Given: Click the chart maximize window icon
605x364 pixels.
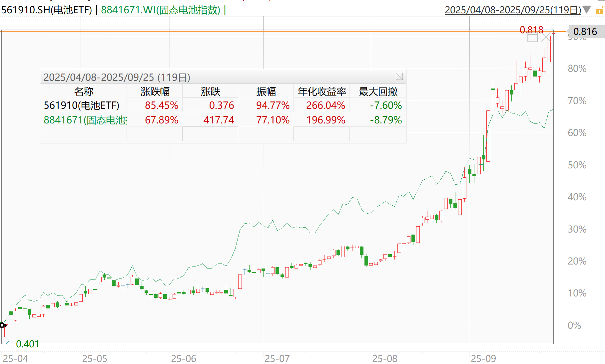Looking at the screenshot, I should click(532, 38).
